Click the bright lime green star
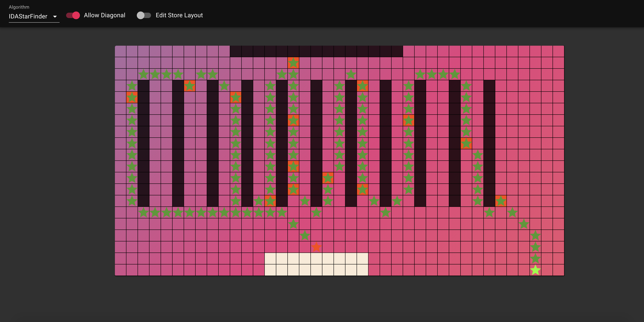644x322 pixels. pos(535,270)
